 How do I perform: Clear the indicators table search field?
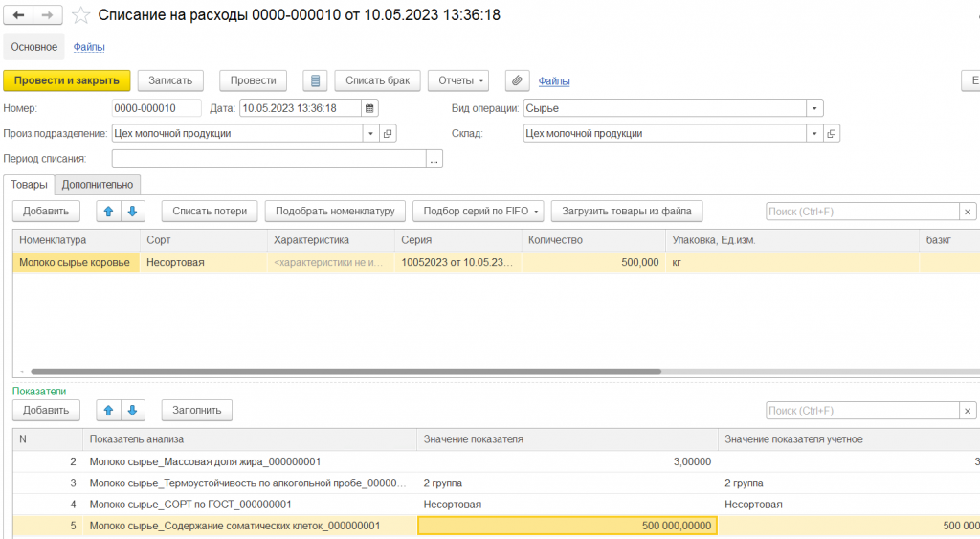click(x=968, y=411)
